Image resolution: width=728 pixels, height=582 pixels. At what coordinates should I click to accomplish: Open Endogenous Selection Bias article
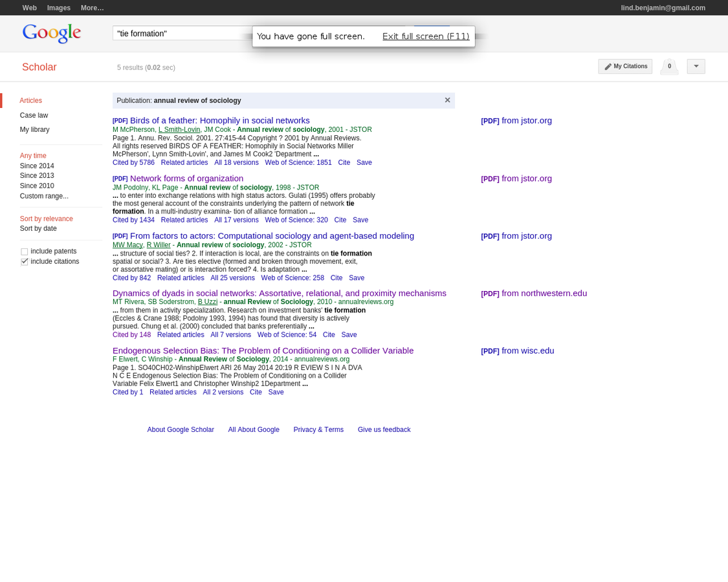coord(263,351)
